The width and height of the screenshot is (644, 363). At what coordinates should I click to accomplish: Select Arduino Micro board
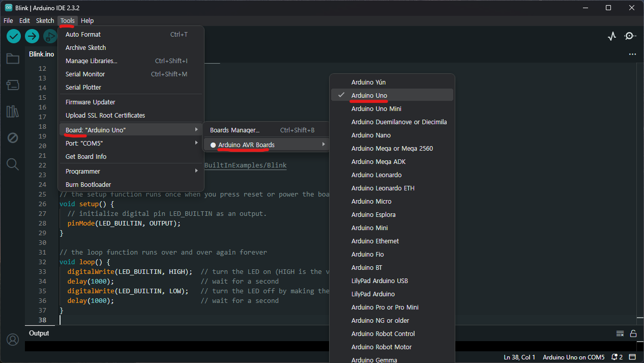(x=392, y=201)
